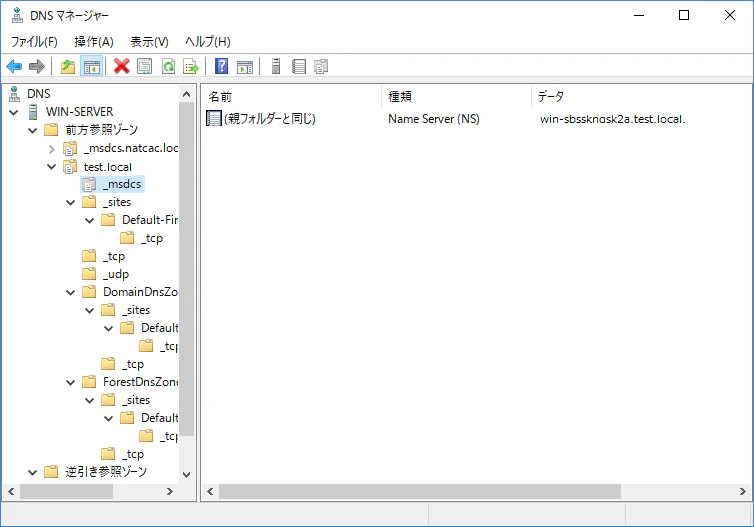The width and height of the screenshot is (754, 527).
Task: Collapse _sites directly under test.local
Action: tap(71, 202)
